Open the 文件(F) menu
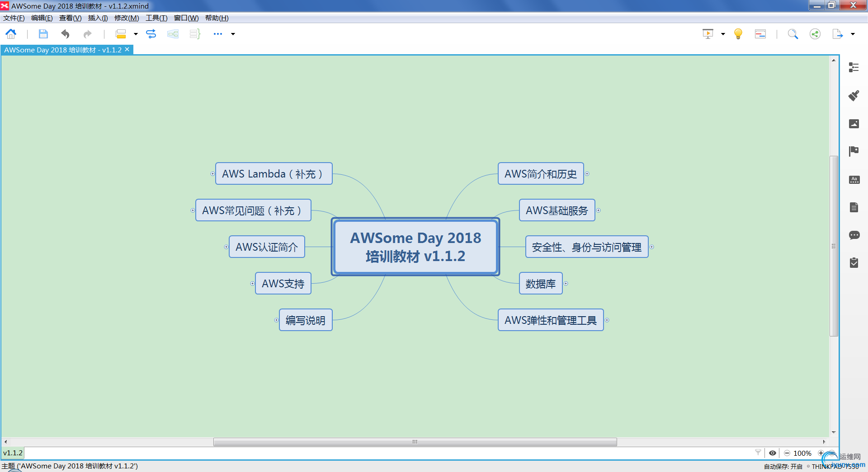This screenshot has width=868, height=472. tap(14, 18)
